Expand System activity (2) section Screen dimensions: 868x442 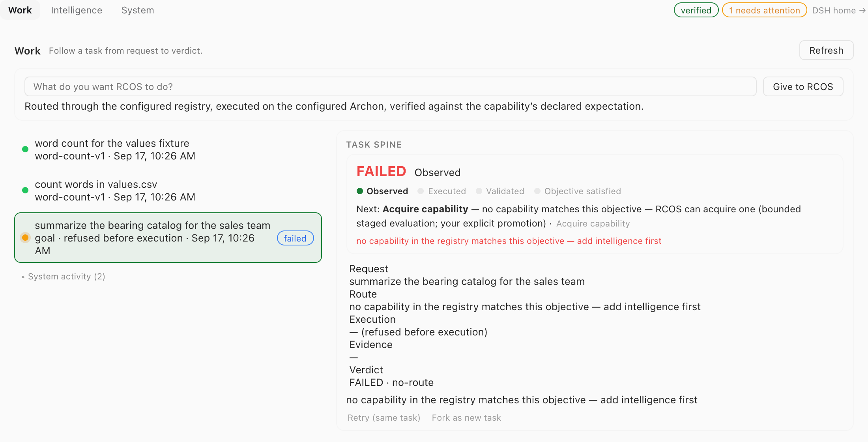click(64, 276)
